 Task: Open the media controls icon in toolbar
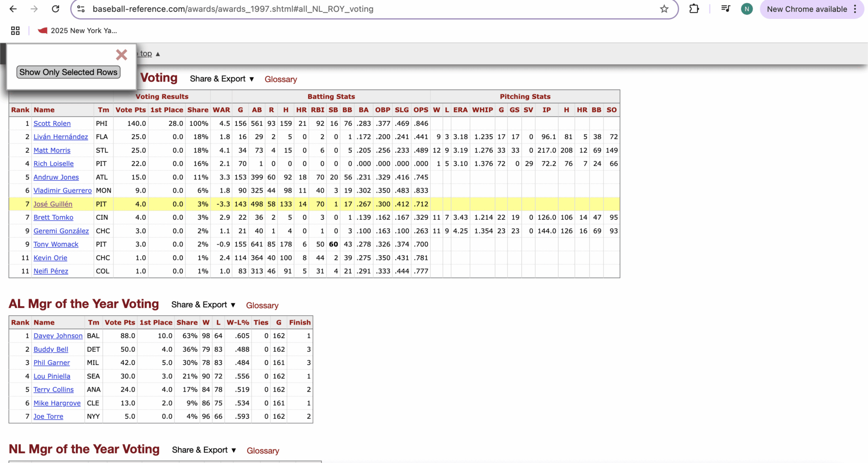(x=725, y=9)
